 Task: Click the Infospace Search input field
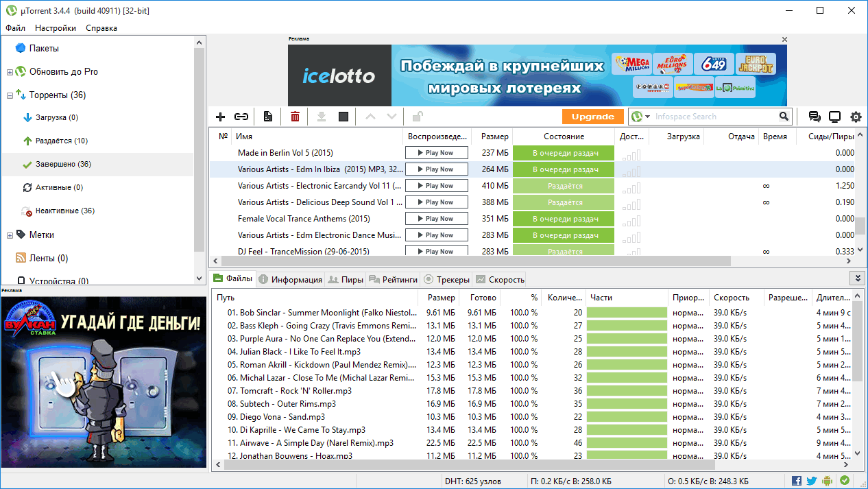[x=714, y=117]
